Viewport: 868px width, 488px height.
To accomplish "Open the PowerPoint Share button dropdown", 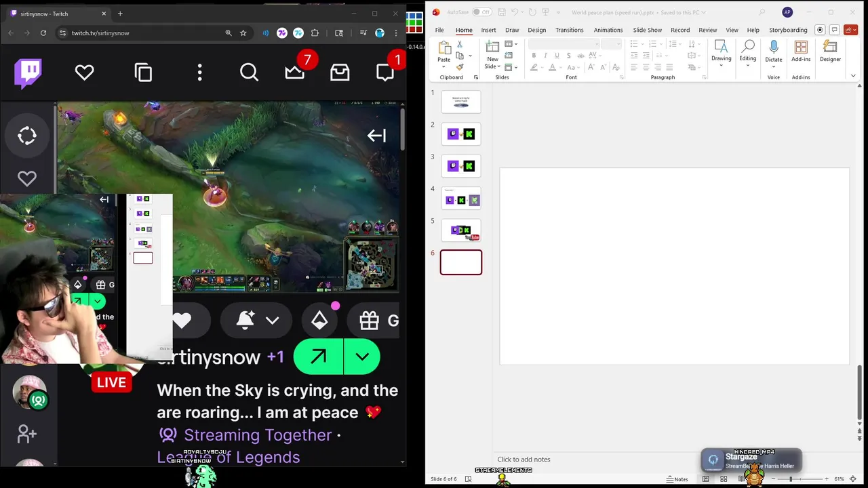I will (x=850, y=30).
